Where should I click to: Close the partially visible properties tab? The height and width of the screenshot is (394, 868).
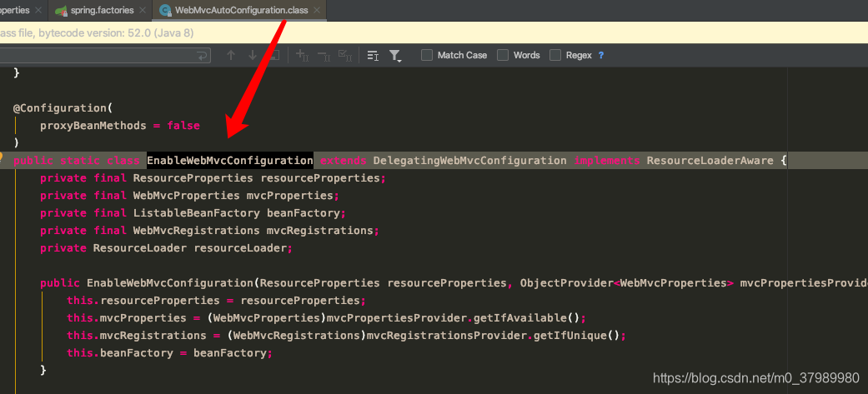coord(38,10)
